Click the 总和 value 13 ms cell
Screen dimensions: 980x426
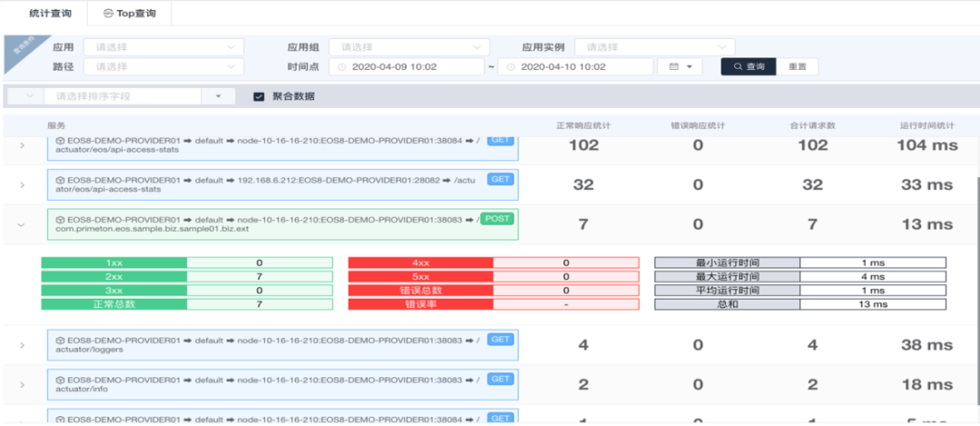click(x=873, y=304)
